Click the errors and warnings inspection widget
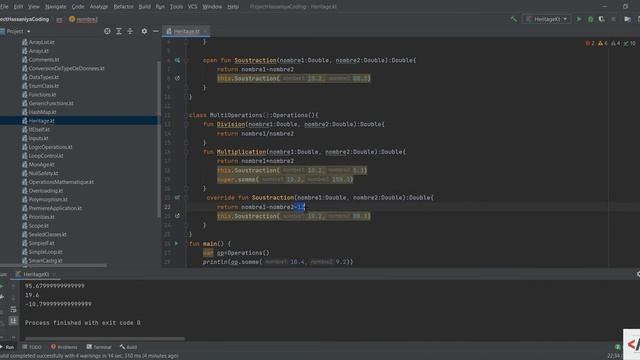This screenshot has width=640, height=360. [x=611, y=43]
